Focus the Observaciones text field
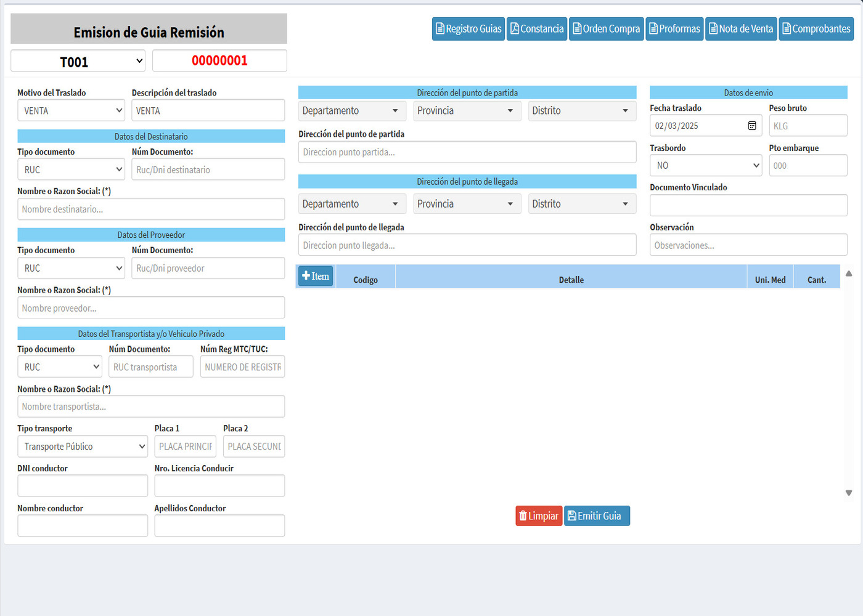The image size is (863, 616). tap(748, 245)
